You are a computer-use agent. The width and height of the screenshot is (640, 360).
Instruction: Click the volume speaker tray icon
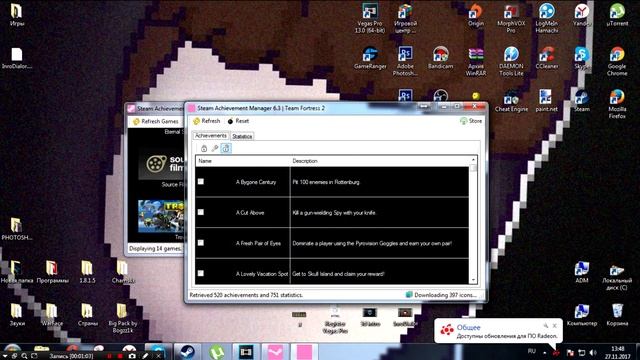point(593,353)
